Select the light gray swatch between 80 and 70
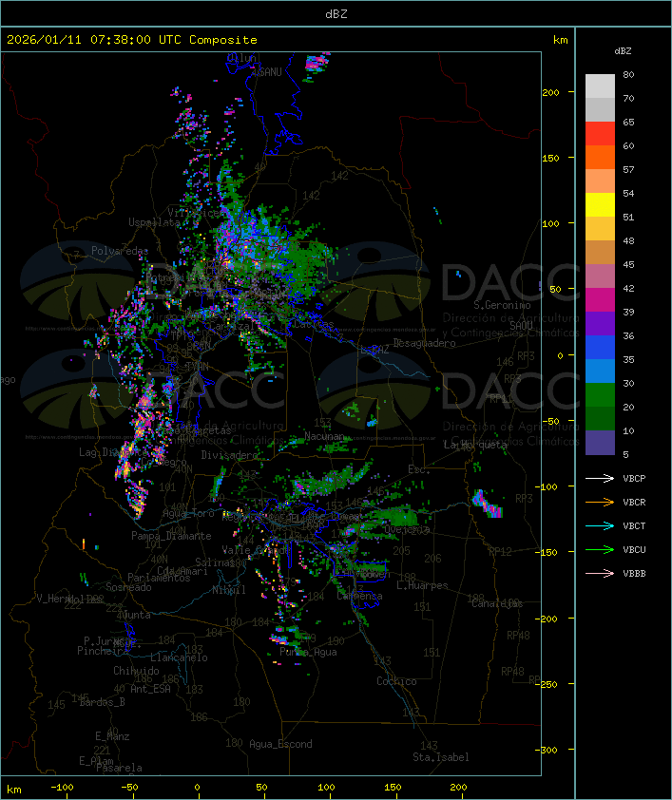This screenshot has height=800, width=672. [600, 86]
